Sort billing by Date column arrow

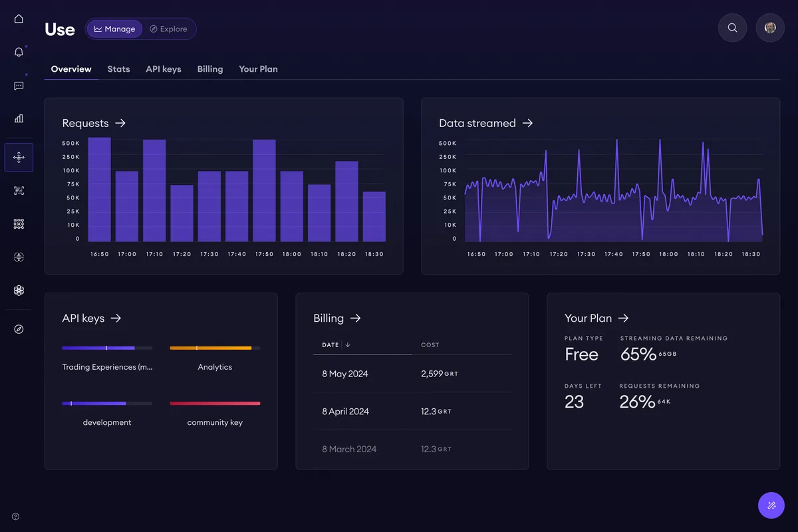click(348, 345)
